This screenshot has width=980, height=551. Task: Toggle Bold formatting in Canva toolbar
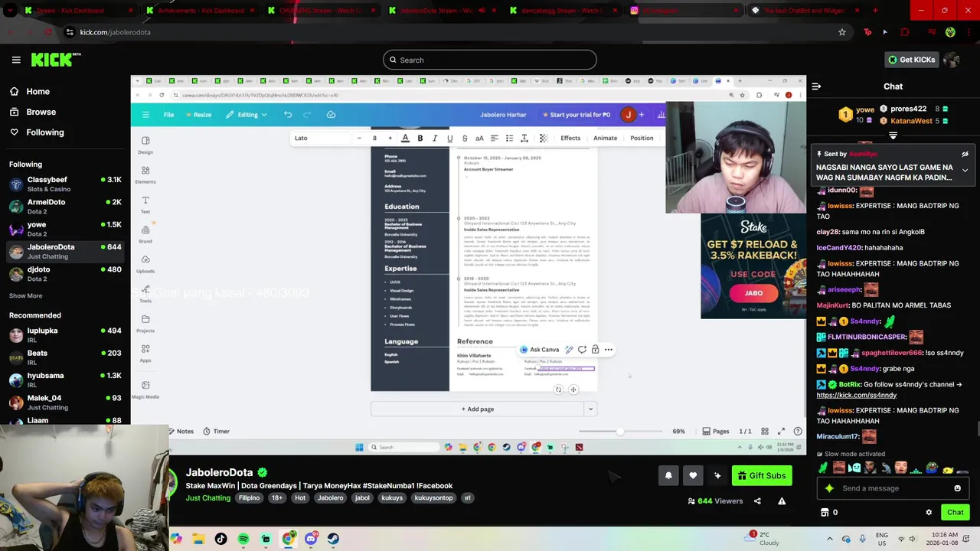tap(420, 139)
